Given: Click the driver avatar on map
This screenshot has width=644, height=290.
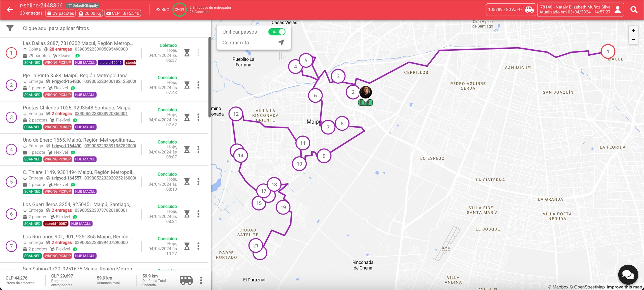Looking at the screenshot, I should point(365,92).
